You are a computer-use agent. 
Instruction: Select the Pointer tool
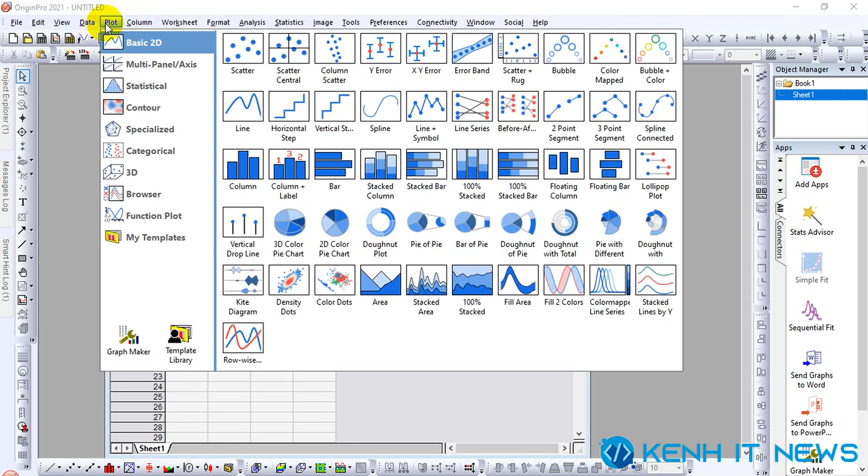click(23, 76)
